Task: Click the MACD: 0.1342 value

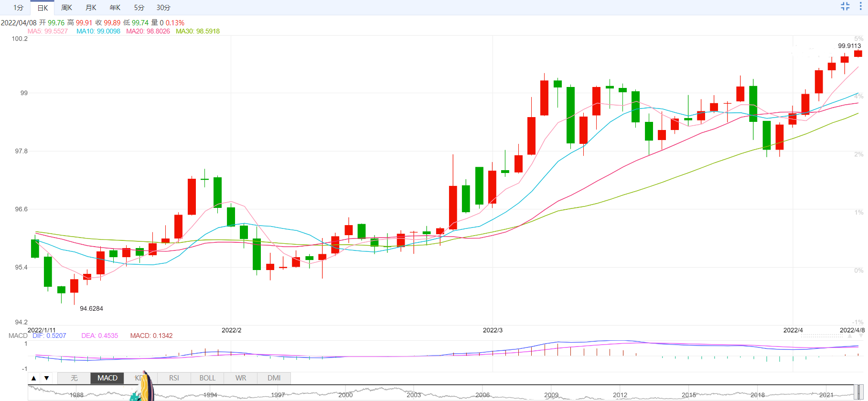Action: [x=151, y=336]
